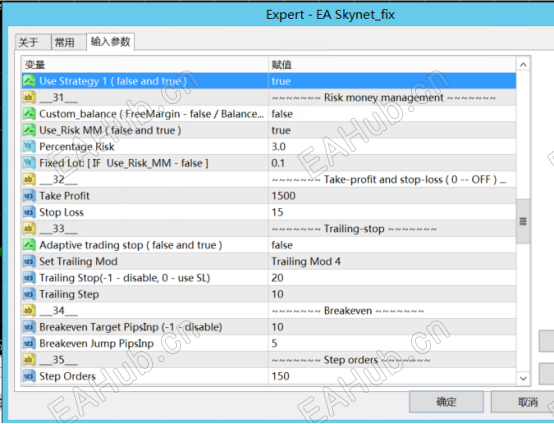
Task: Click the icon beside Custom_balance row
Action: (29, 114)
